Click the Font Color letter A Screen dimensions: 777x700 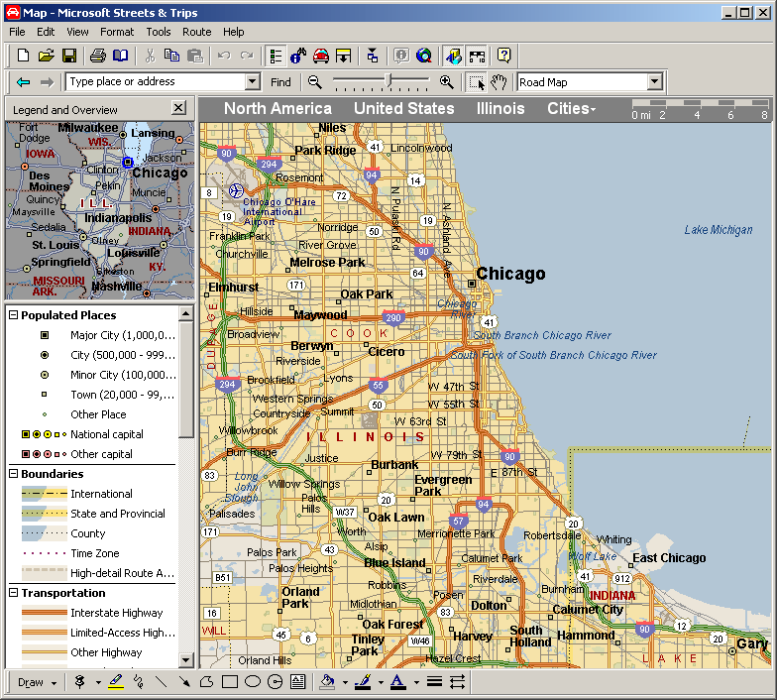(398, 682)
